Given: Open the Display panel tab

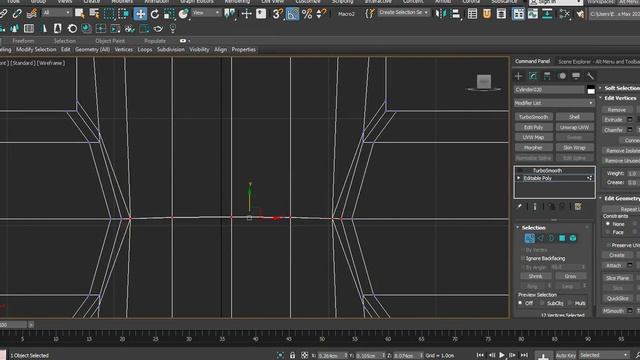Looking at the screenshot, I should point(576,76).
